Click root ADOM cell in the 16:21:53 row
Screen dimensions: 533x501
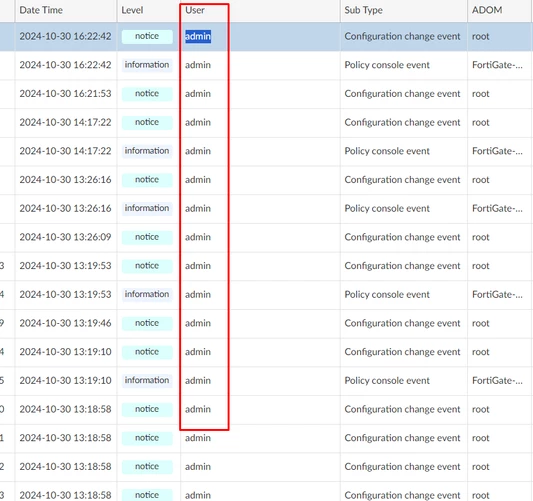480,93
